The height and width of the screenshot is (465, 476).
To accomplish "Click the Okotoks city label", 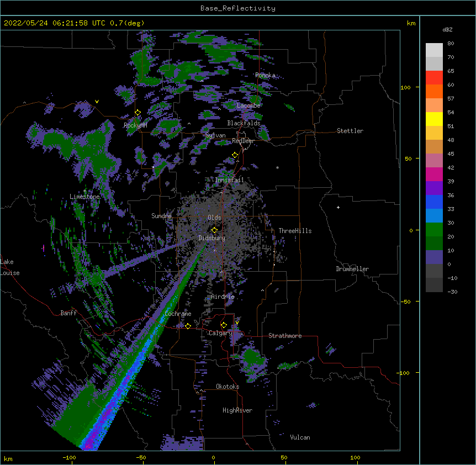I will (228, 387).
